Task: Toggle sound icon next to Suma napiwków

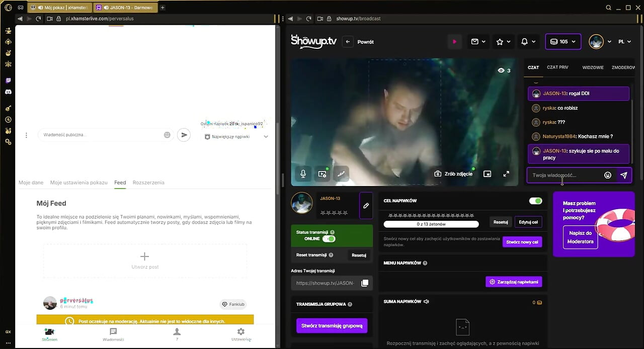Action: pyautogui.click(x=426, y=302)
